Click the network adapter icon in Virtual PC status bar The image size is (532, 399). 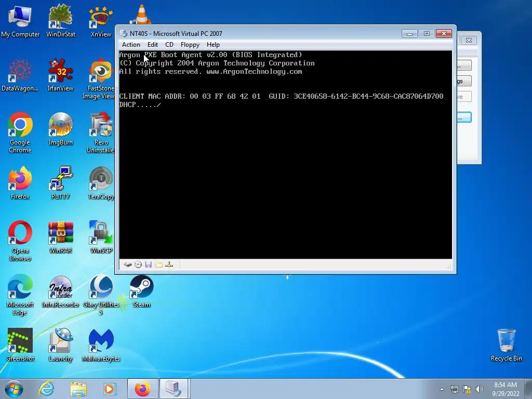click(169, 264)
